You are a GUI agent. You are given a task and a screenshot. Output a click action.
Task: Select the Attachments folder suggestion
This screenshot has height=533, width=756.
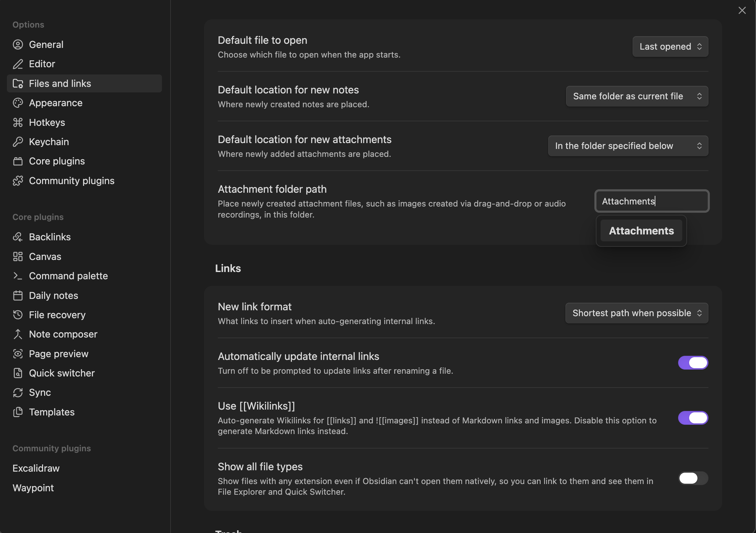click(641, 231)
